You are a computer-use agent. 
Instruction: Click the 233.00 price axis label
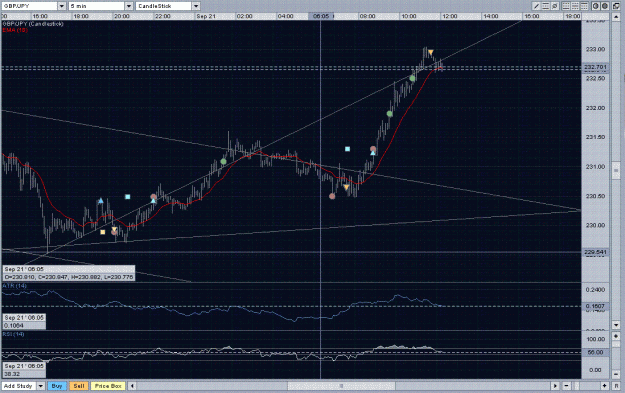(595, 49)
